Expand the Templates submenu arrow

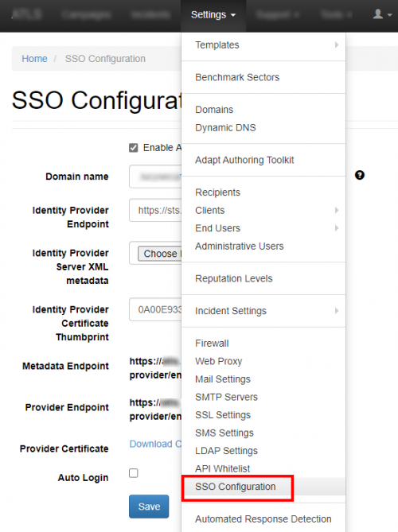pyautogui.click(x=337, y=45)
